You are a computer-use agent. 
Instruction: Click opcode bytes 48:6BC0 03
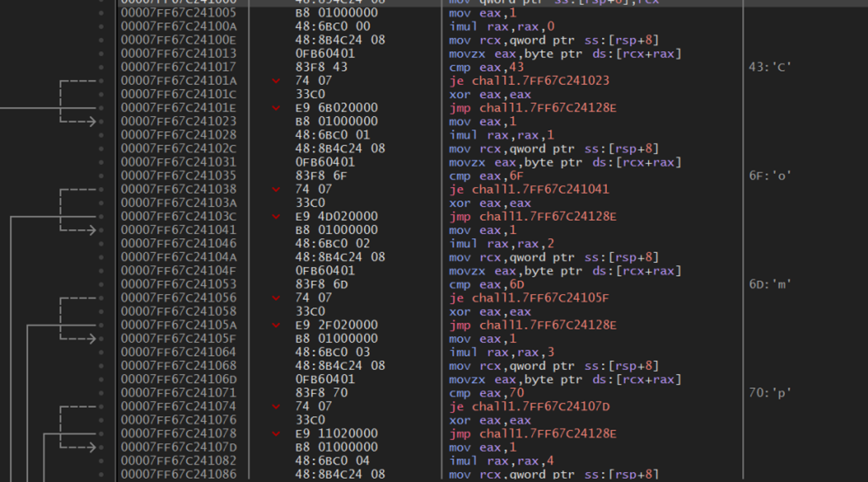point(332,352)
